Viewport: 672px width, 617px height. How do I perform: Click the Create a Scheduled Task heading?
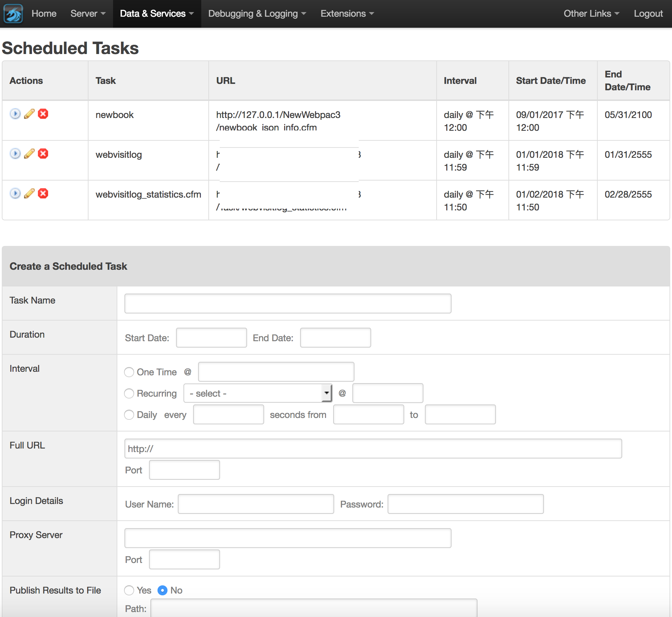[x=68, y=266]
